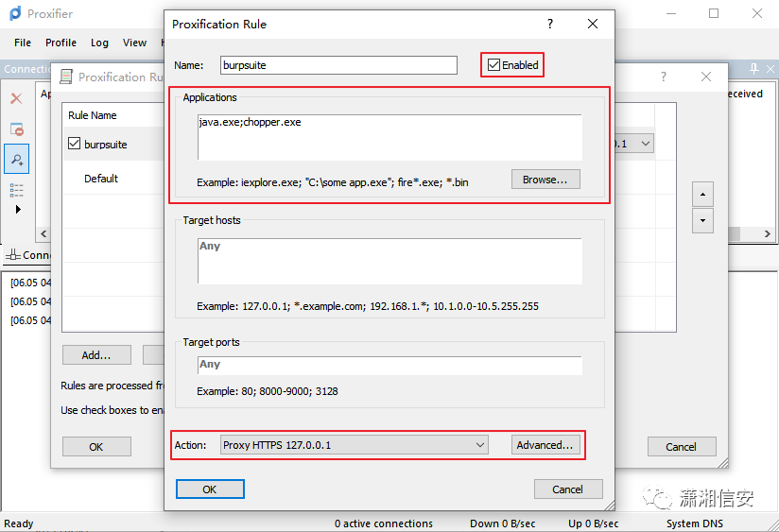Open the Log menu
The width and height of the screenshot is (779, 532).
[99, 43]
